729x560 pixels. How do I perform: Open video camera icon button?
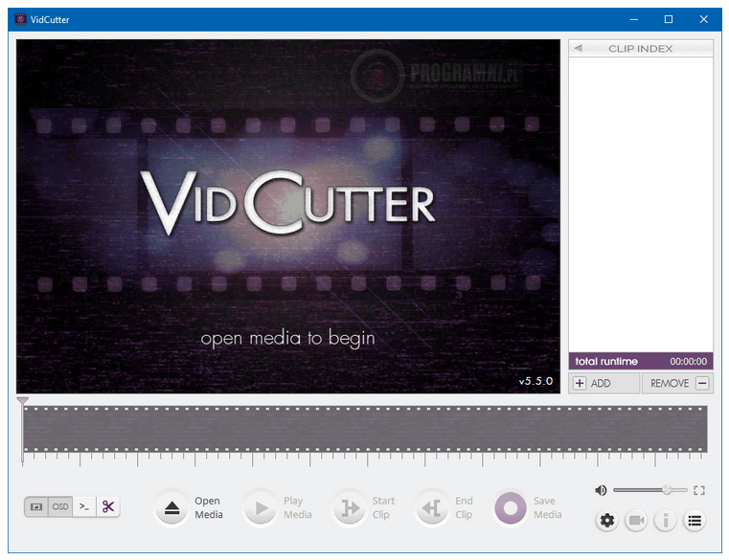pos(636,521)
